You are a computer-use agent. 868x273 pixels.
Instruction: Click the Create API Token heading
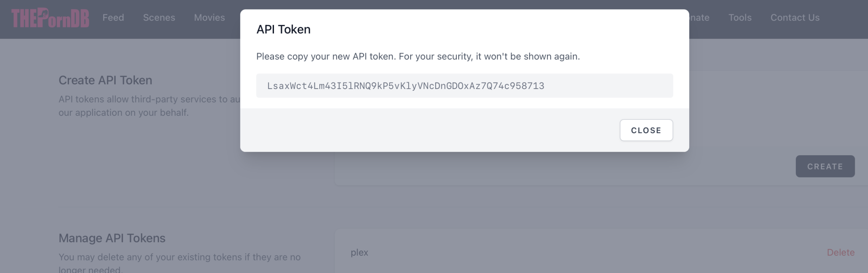pyautogui.click(x=105, y=80)
